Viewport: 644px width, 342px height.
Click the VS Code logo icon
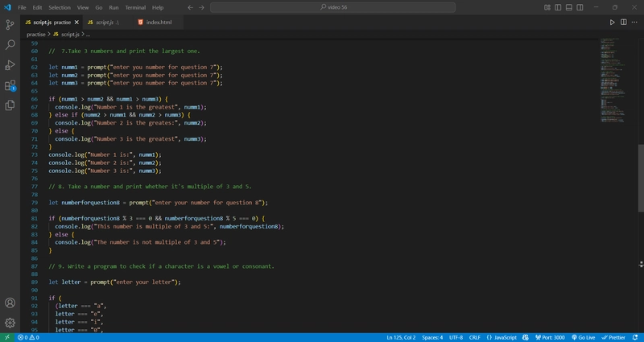point(7,7)
